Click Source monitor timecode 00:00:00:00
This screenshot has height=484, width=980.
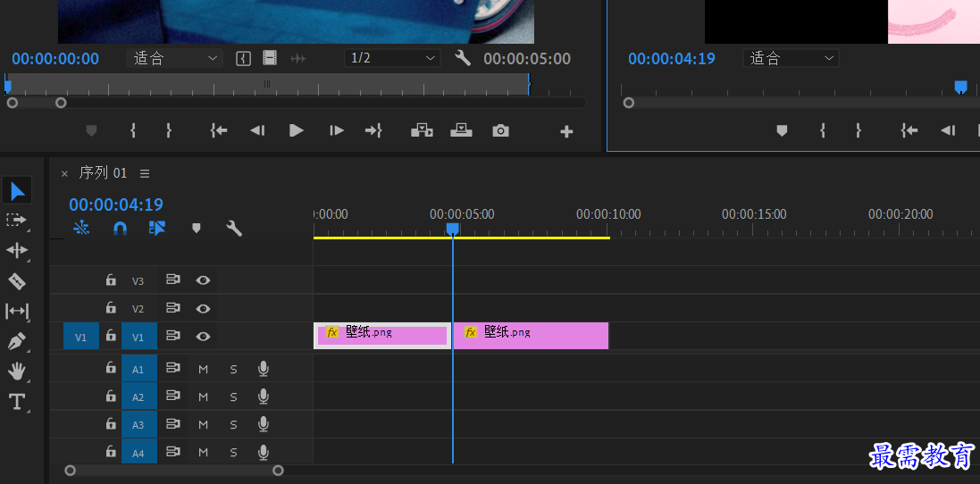pos(55,59)
